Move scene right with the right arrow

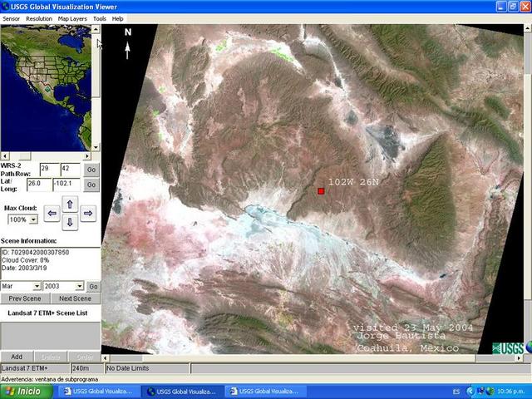tap(88, 214)
